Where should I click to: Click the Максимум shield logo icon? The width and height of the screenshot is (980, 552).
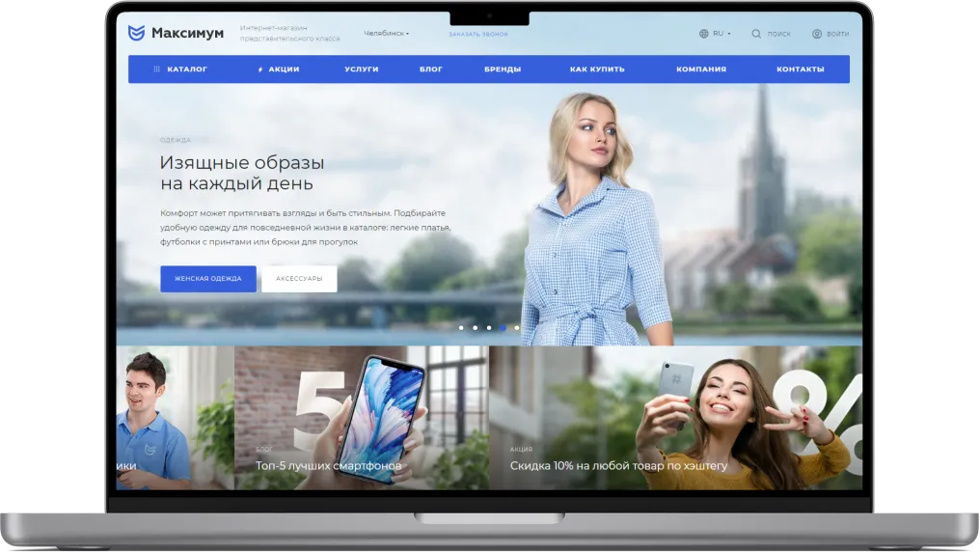tap(137, 33)
